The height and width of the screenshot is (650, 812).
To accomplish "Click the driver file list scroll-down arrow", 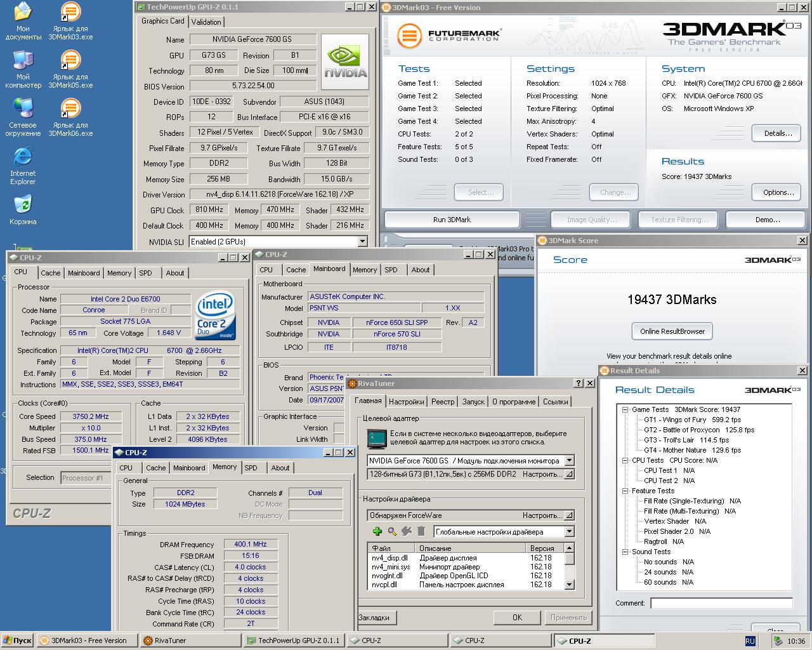I will [569, 585].
